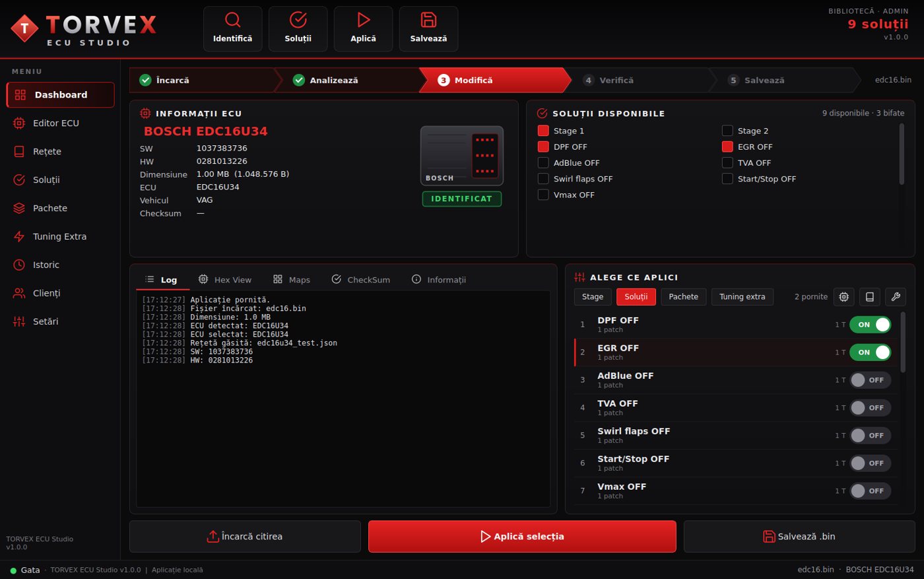Screen dimensions: 924x579
Task: Click the Încarcă citirea button
Action: (x=245, y=537)
